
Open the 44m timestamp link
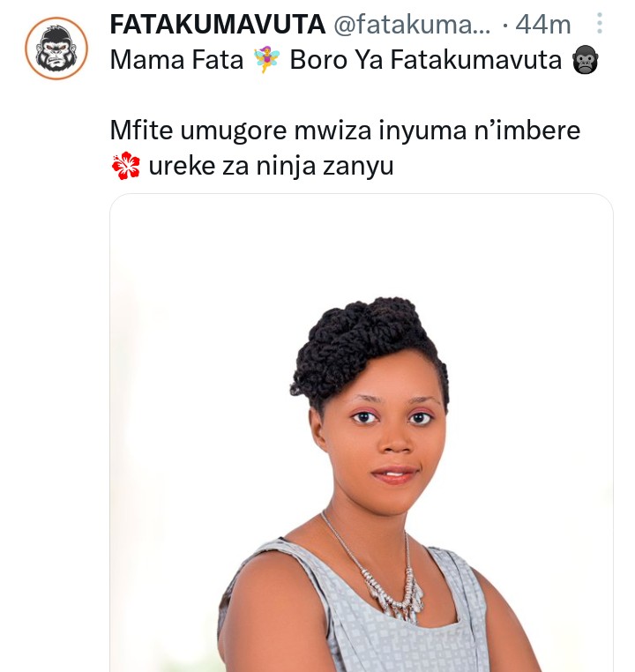click(x=543, y=25)
